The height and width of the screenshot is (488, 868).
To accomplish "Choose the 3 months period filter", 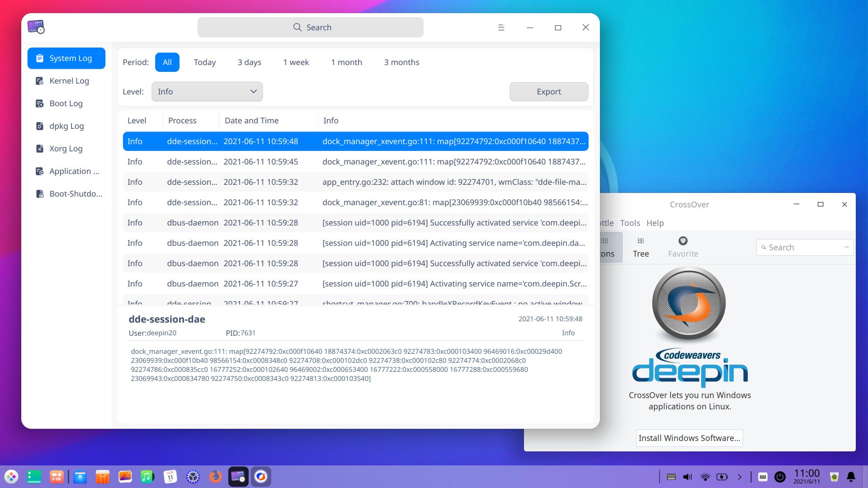I will (x=401, y=62).
